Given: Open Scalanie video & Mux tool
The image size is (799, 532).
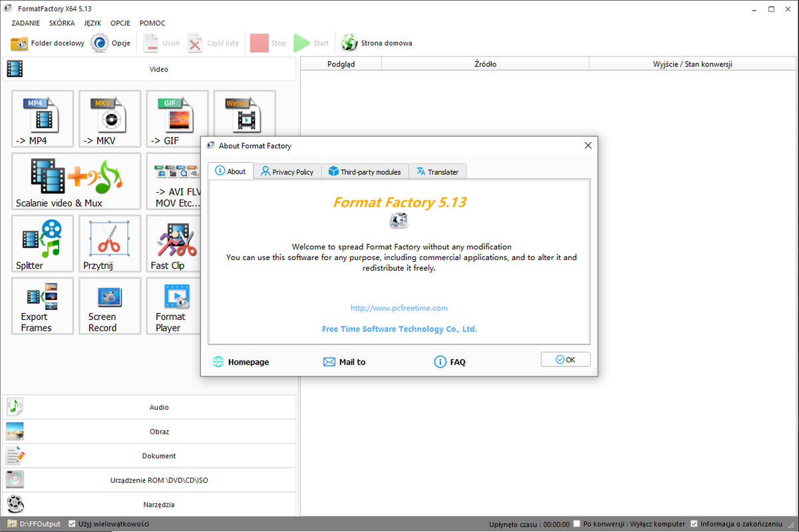Looking at the screenshot, I should coord(77,181).
